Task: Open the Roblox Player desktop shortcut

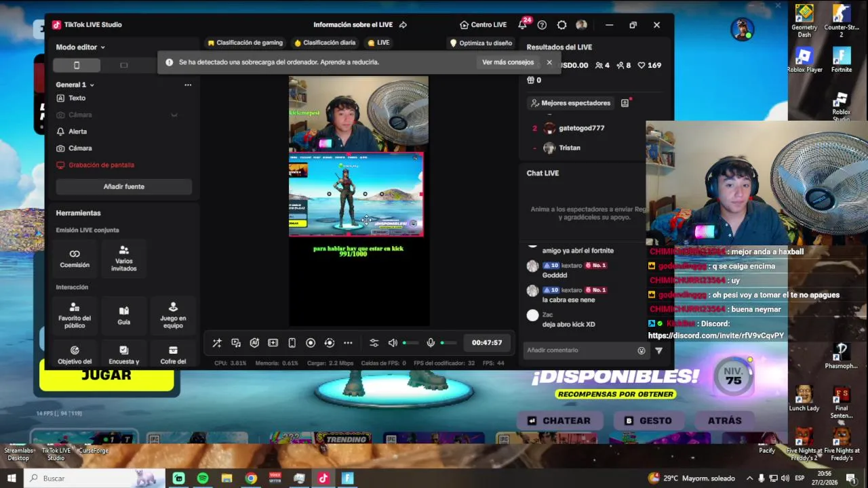Action: coord(804,60)
